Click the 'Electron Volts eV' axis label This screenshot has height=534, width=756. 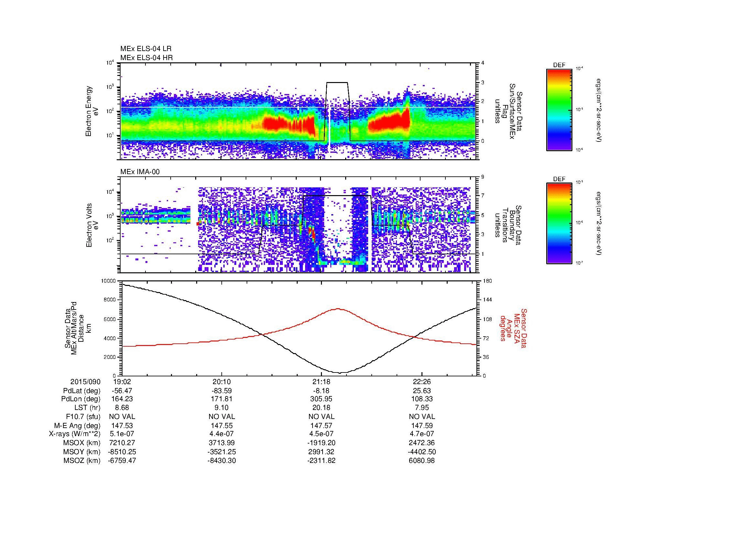tap(92, 225)
